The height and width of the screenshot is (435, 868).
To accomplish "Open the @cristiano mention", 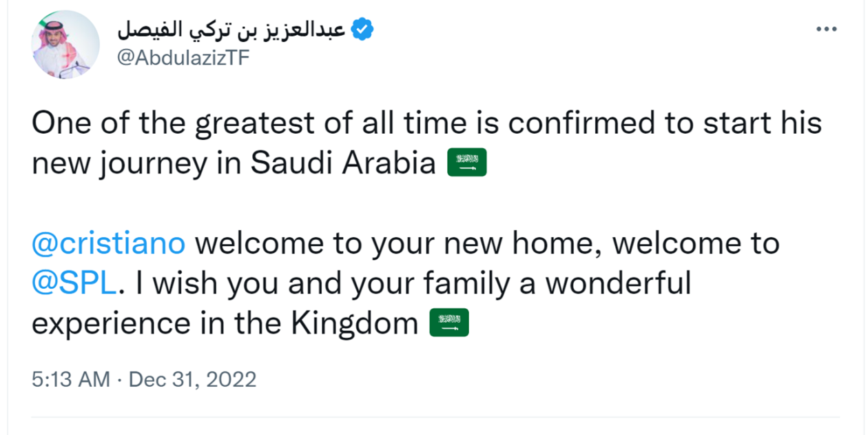I will click(109, 243).
